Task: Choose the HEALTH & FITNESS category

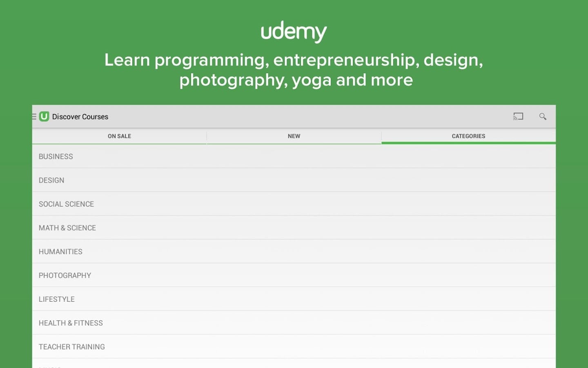Action: [x=294, y=323]
